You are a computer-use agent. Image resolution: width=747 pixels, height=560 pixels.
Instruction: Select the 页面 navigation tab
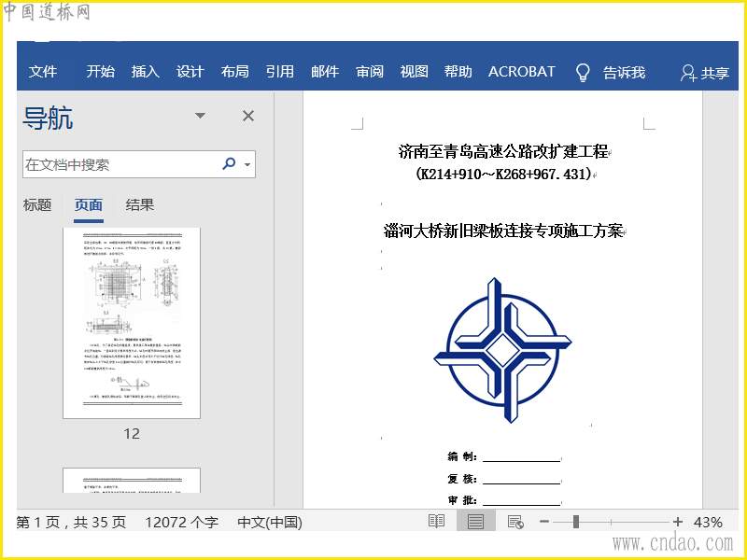(89, 205)
